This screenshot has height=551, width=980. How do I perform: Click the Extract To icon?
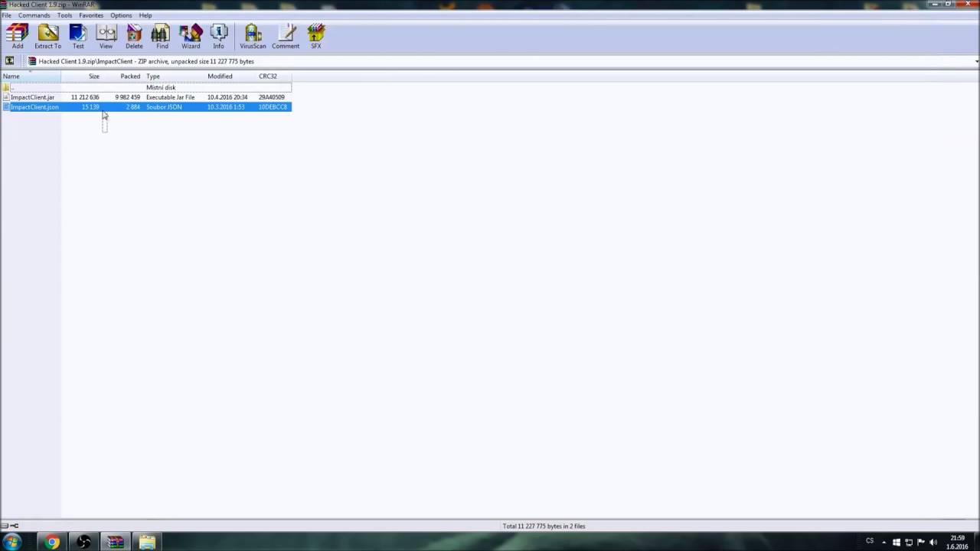click(47, 36)
